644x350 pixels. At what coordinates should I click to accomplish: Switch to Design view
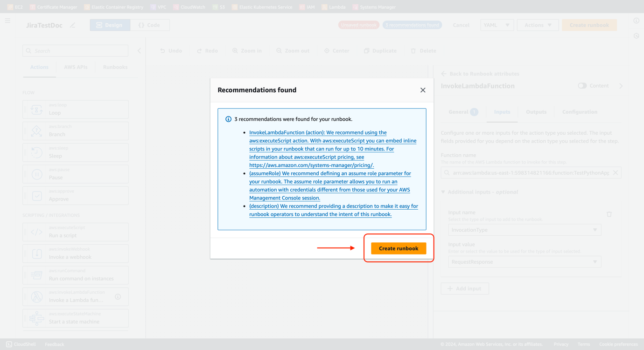(x=110, y=25)
